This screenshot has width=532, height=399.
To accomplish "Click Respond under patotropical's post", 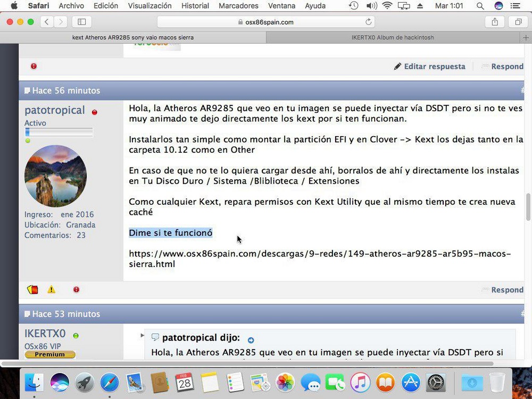I will (507, 290).
